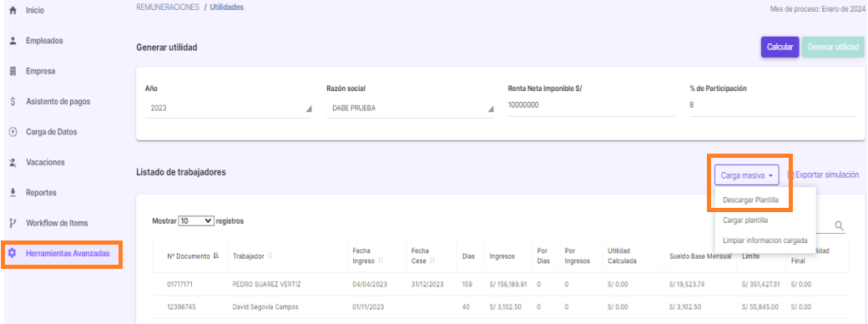The height and width of the screenshot is (324, 868).
Task: Click the Asistente de pagos dollar icon
Action: tap(13, 102)
